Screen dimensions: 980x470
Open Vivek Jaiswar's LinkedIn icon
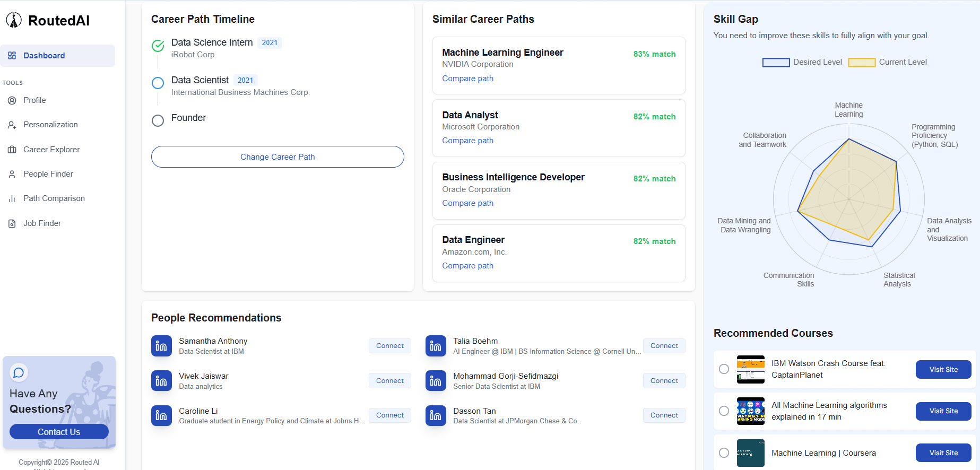click(x=161, y=381)
